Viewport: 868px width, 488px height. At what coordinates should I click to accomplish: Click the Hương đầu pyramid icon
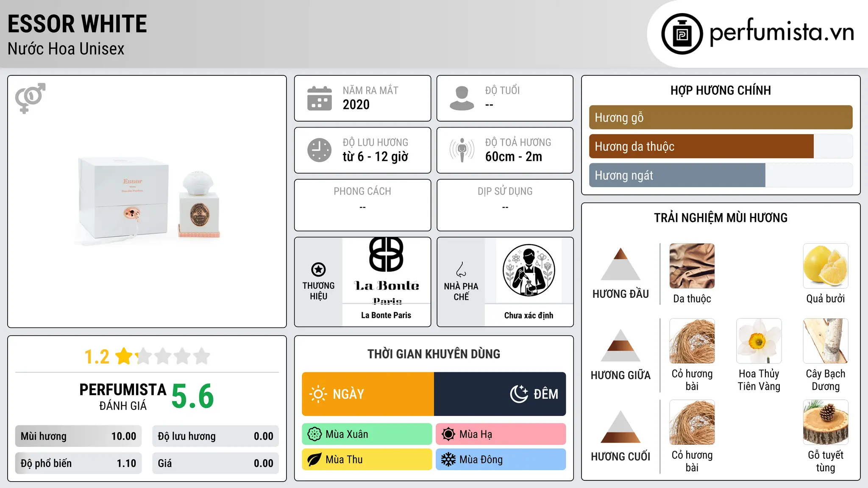pos(620,264)
